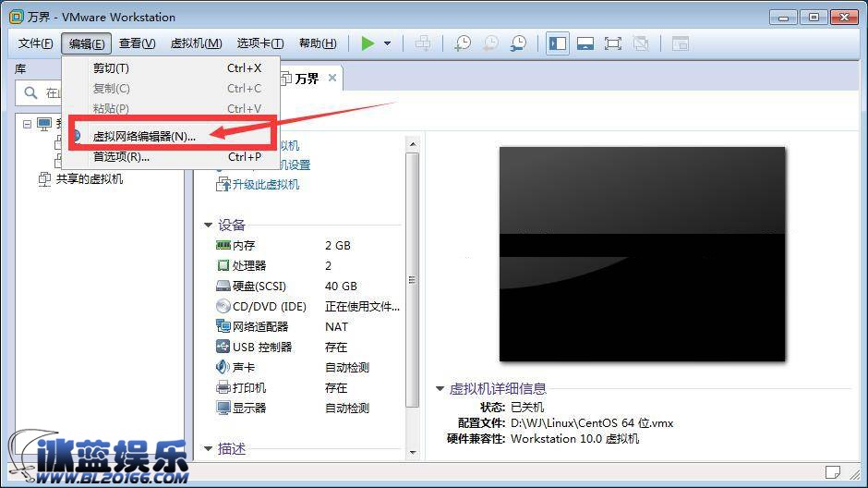This screenshot has height=488, width=868.
Task: Click the send Ctrl+Alt+Del toolbar icon
Action: click(423, 43)
